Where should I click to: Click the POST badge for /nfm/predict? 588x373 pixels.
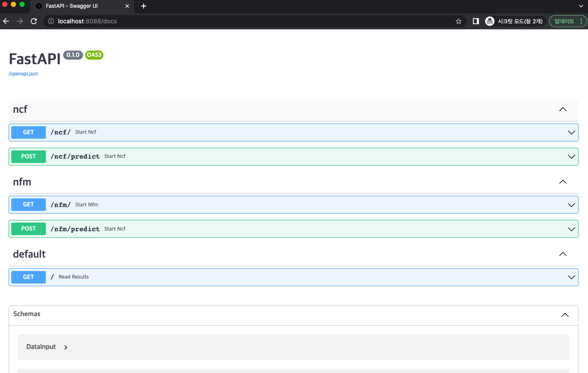click(x=29, y=229)
